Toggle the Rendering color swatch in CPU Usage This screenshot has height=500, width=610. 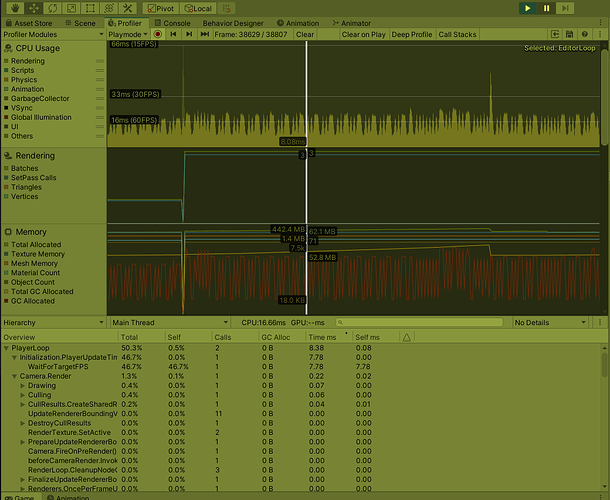pyautogui.click(x=6, y=60)
